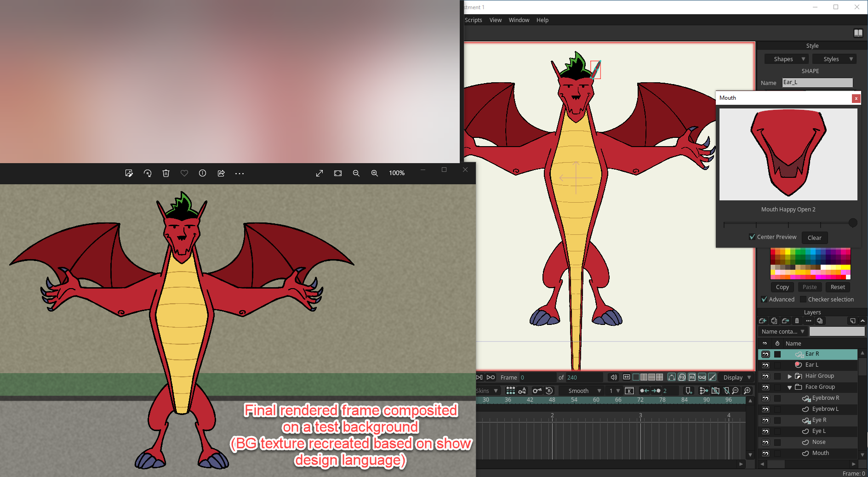868x477 pixels.
Task: Click the edit image icon in Photos viewer
Action: point(129,173)
